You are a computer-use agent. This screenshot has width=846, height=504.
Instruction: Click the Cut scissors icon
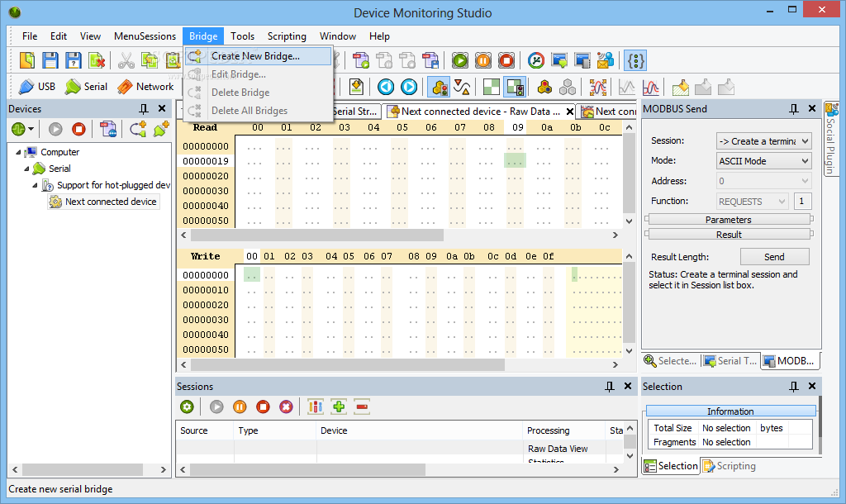tap(126, 59)
